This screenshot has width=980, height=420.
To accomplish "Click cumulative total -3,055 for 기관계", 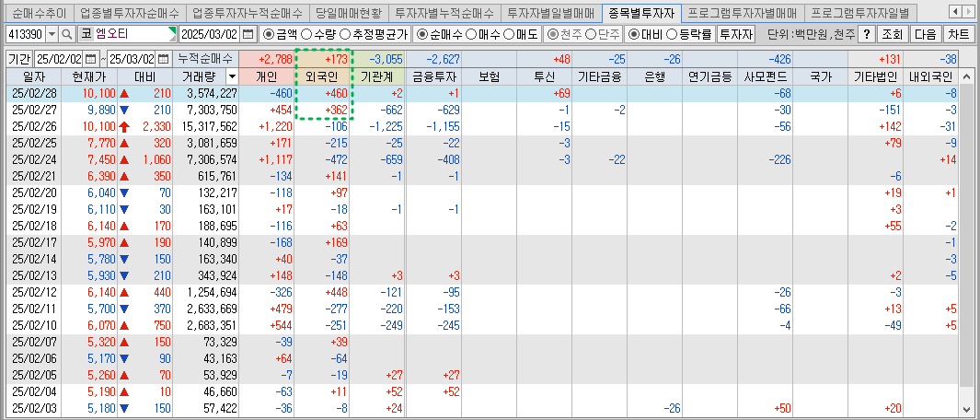I will tap(377, 60).
